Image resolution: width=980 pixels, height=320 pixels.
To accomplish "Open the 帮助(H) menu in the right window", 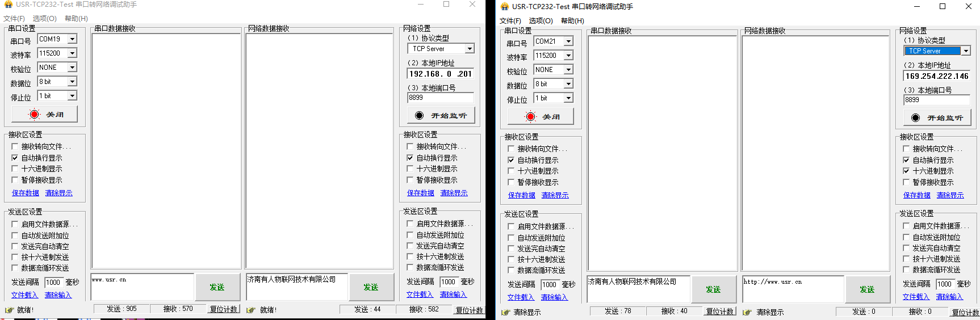I will click(x=572, y=21).
